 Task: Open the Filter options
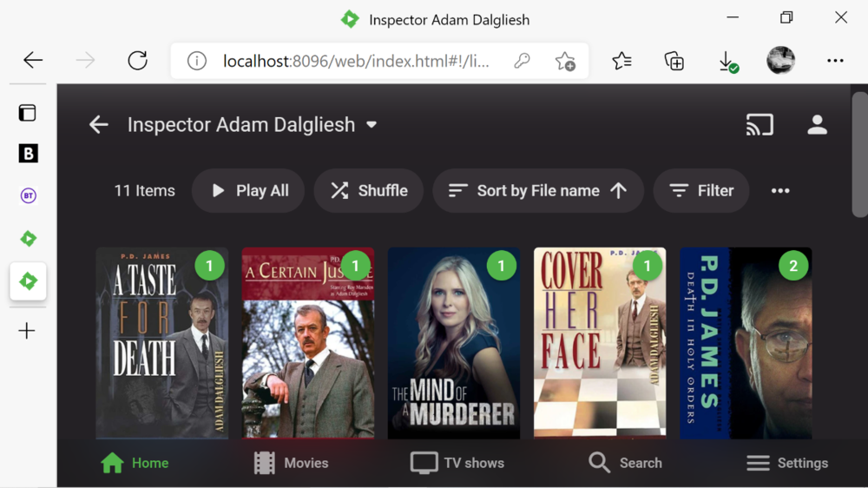[x=701, y=190]
